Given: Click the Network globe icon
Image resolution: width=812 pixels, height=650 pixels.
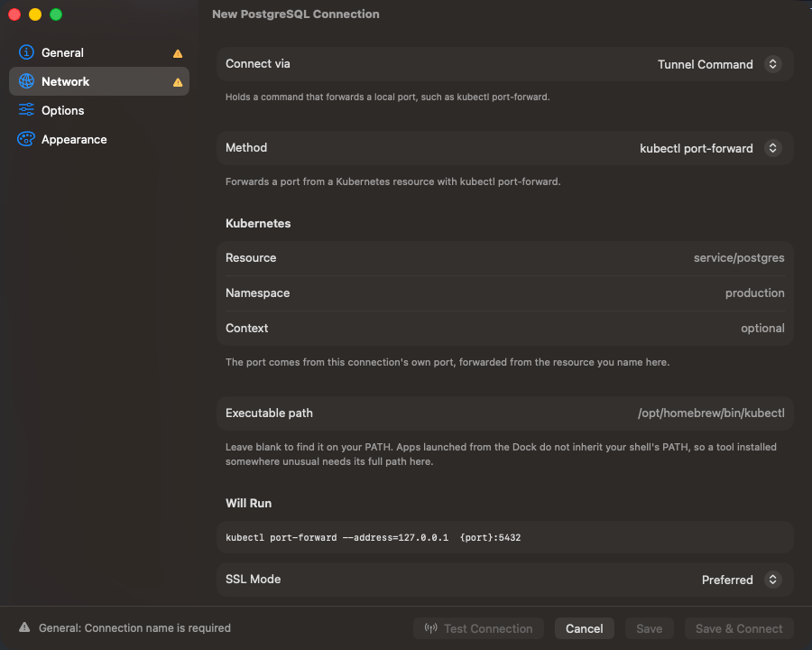Looking at the screenshot, I should [x=26, y=81].
